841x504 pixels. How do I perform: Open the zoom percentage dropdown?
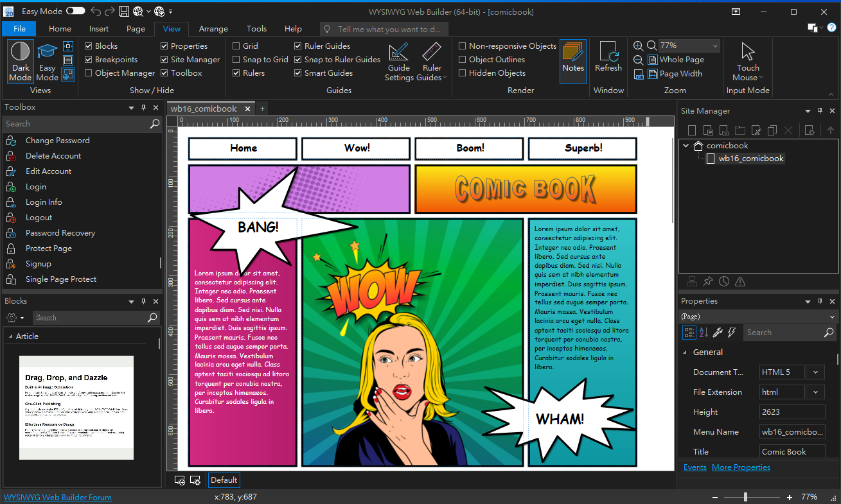pyautogui.click(x=715, y=46)
